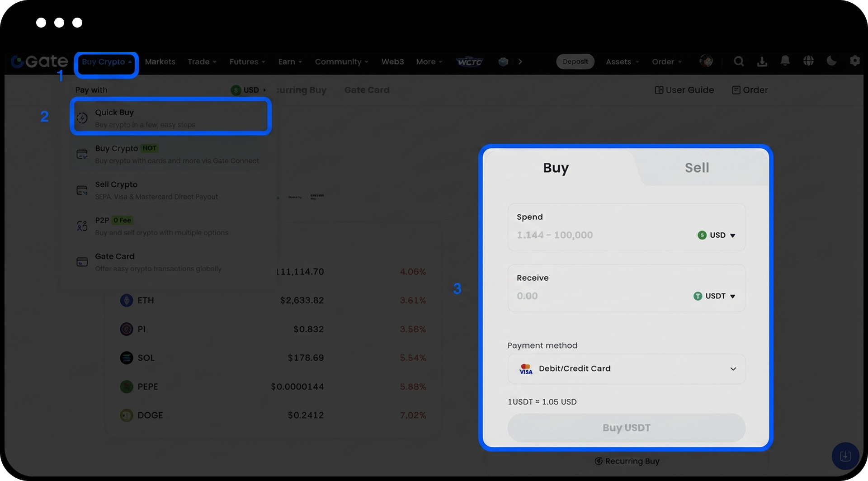Select the Buy tab

click(556, 168)
